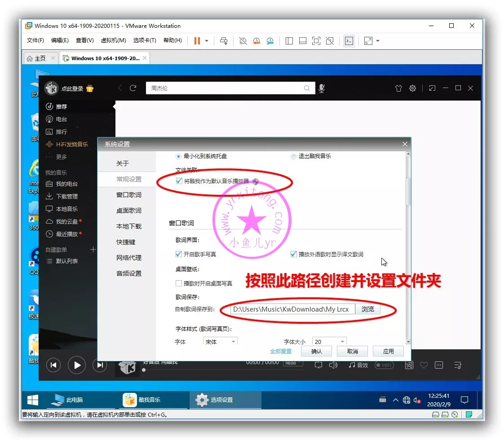Skip to previous track
The height and width of the screenshot is (440, 504).
point(53,365)
